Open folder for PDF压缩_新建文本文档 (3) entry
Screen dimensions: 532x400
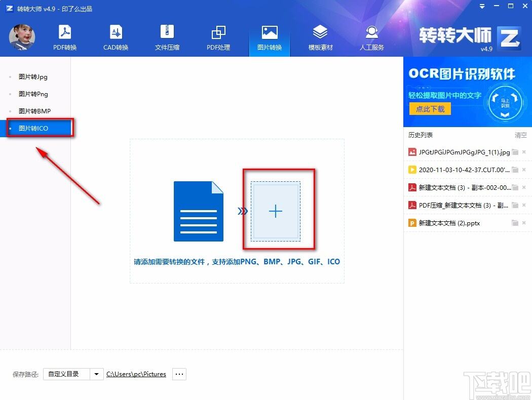[515, 205]
